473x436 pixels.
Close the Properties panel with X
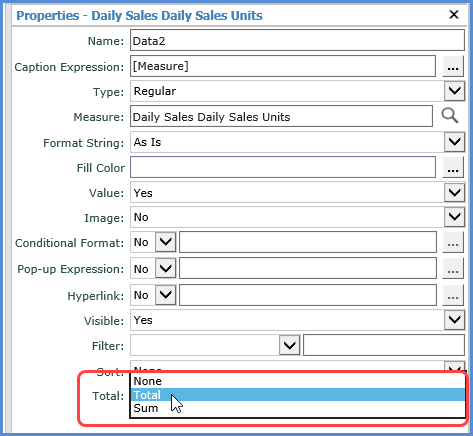click(x=454, y=15)
